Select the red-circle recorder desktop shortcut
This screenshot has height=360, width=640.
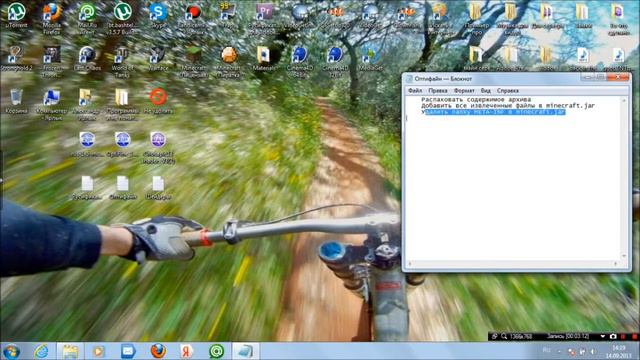(x=193, y=17)
